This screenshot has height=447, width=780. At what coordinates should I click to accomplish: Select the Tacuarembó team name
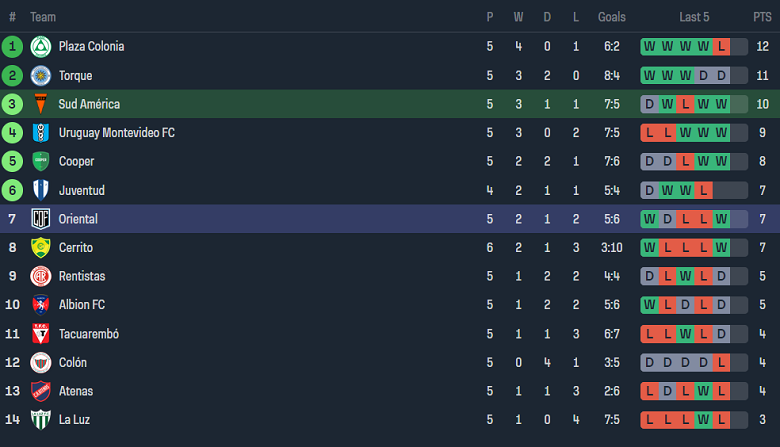88,334
